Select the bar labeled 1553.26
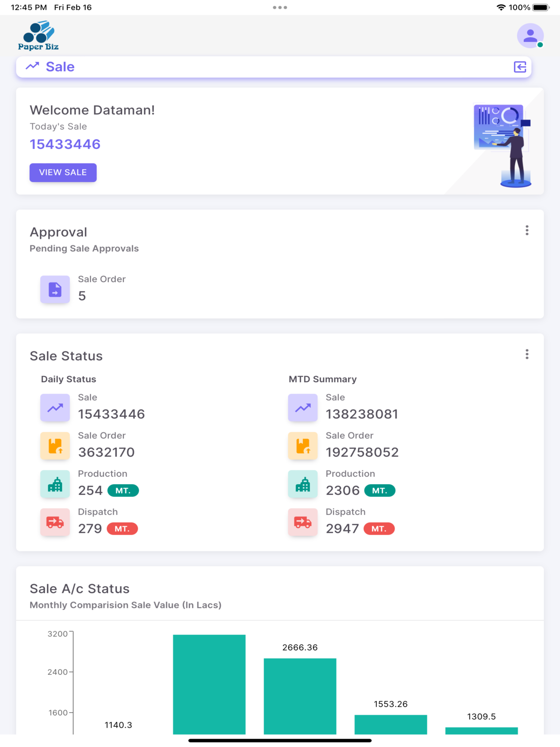 click(391, 724)
